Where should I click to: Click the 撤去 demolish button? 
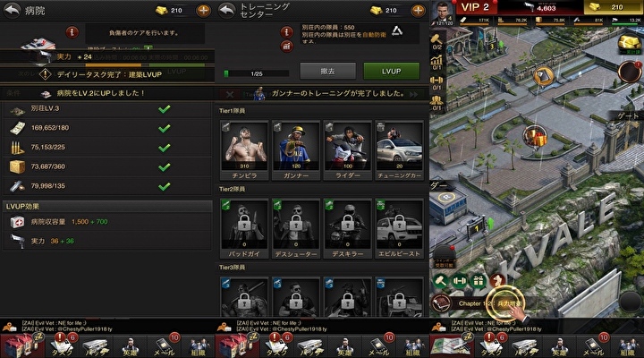tap(327, 71)
